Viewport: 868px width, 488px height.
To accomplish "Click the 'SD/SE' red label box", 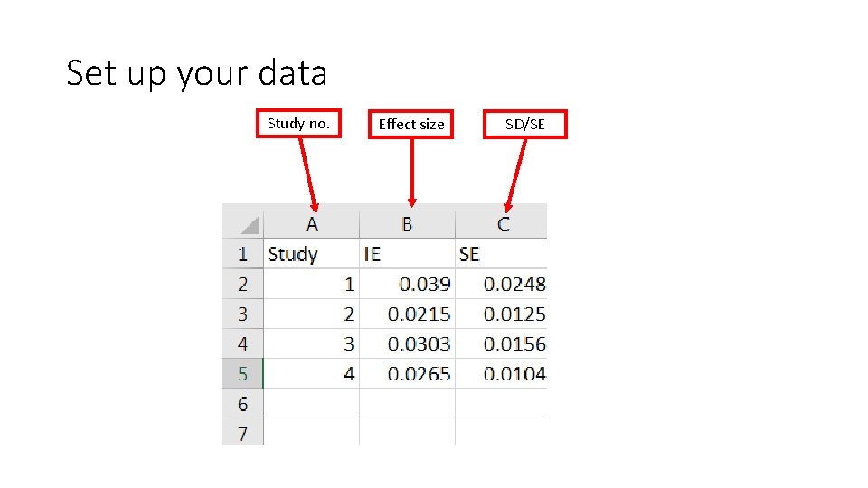I will tap(525, 124).
